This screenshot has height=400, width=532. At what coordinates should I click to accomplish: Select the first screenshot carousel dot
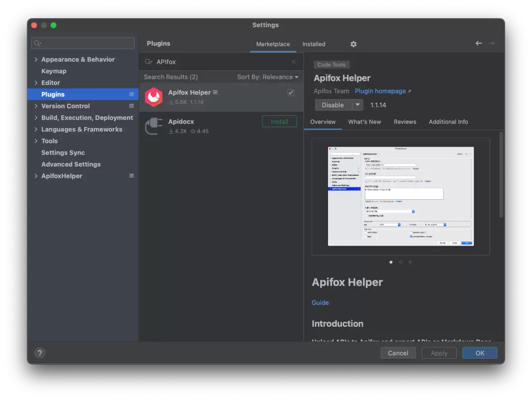391,262
